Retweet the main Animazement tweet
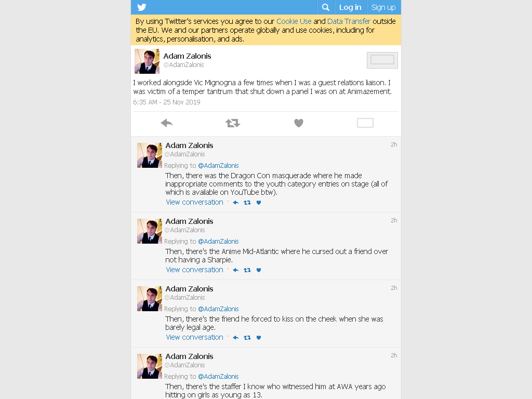The image size is (532, 399). click(233, 123)
